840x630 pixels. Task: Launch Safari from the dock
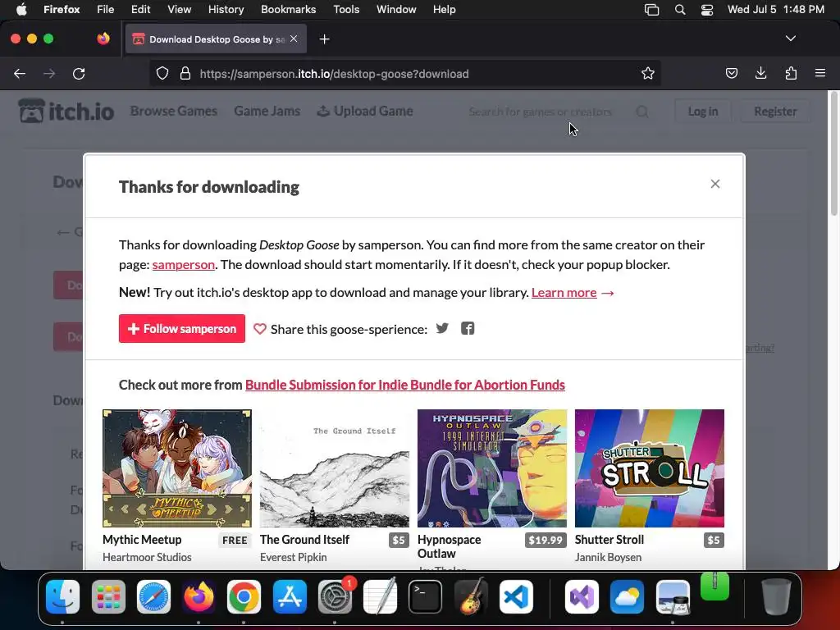(x=153, y=596)
